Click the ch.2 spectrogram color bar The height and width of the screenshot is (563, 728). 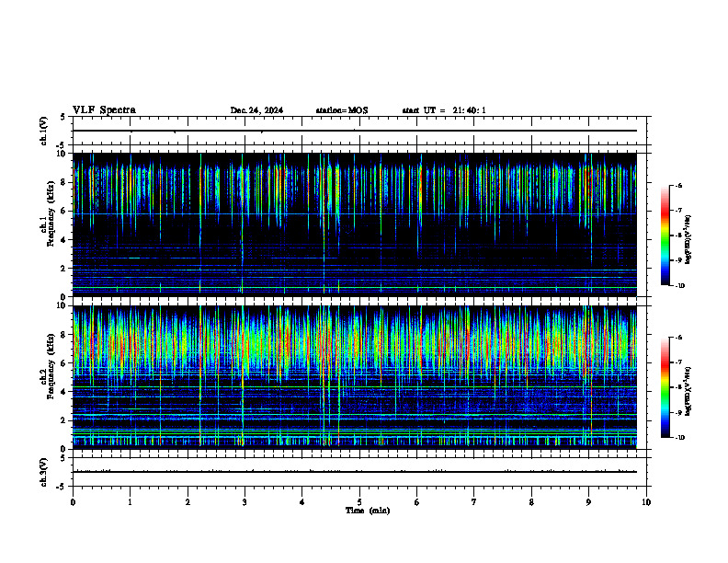pos(665,387)
